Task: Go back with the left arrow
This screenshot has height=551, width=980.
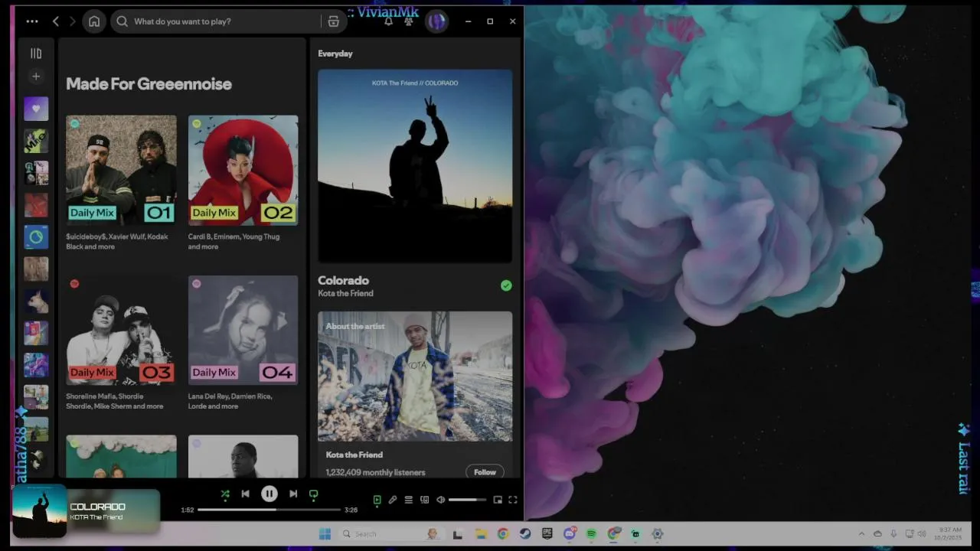Action: pyautogui.click(x=56, y=21)
